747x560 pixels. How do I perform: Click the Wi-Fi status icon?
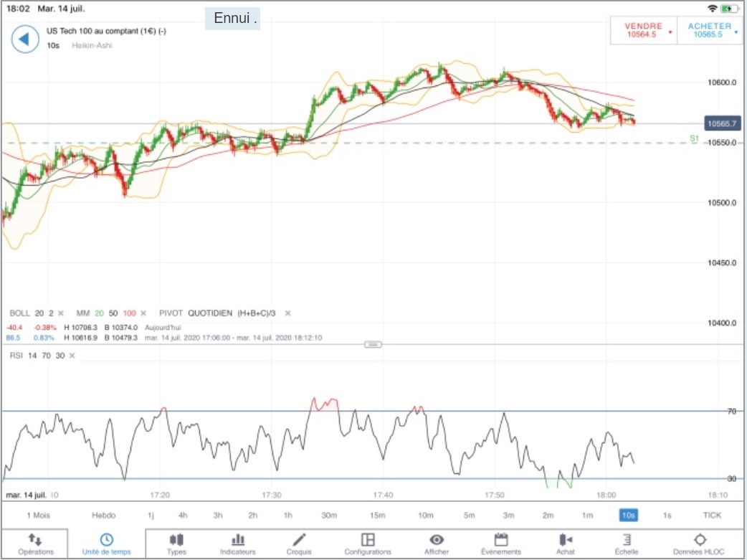712,9
